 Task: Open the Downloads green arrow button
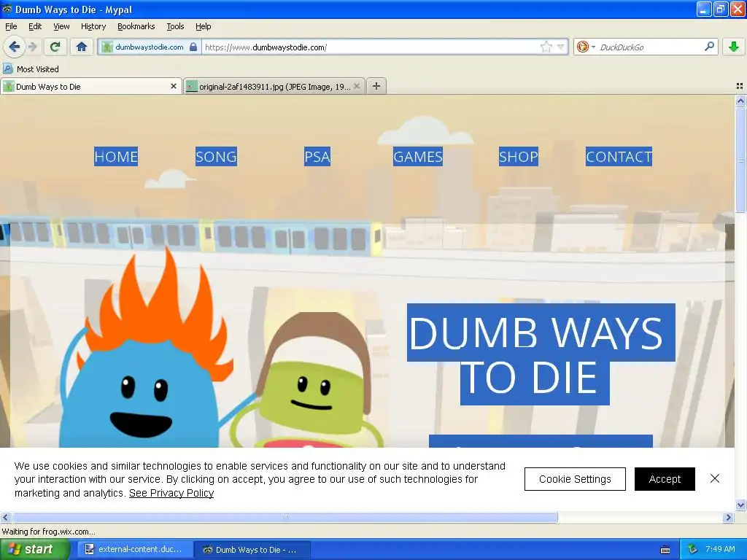click(x=734, y=47)
